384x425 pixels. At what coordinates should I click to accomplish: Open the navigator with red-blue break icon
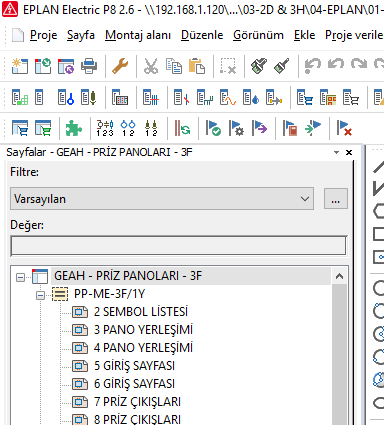[182, 97]
